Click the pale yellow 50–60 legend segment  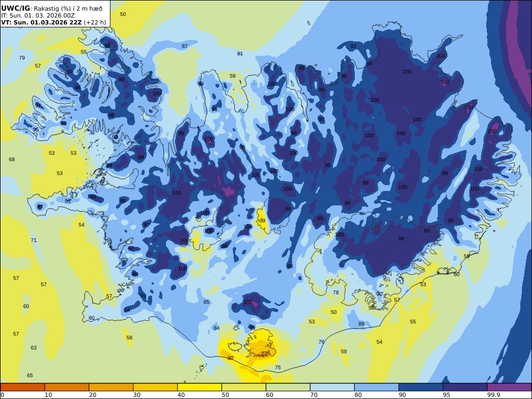click(x=244, y=387)
